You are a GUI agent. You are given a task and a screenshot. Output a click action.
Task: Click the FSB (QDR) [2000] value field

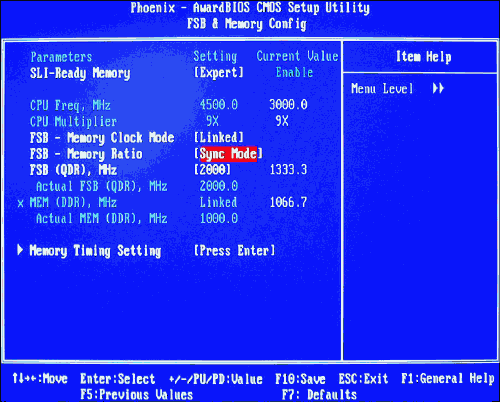[x=212, y=170]
